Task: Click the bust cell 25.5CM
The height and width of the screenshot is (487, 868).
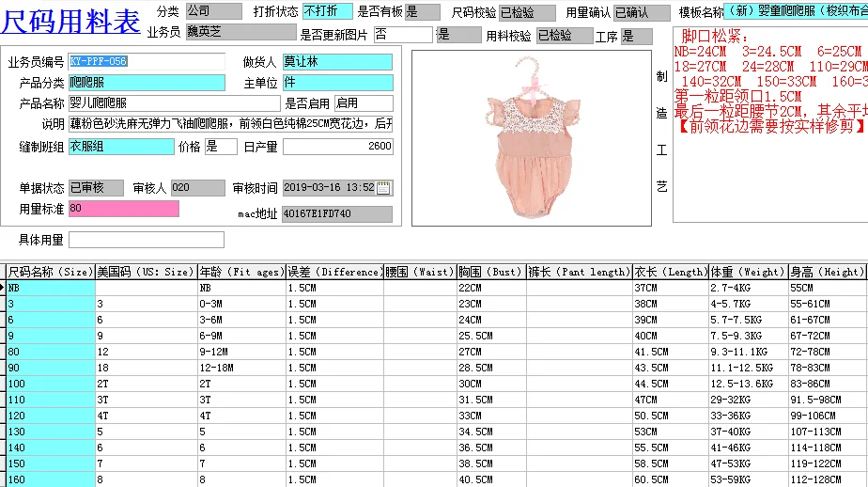Action: 491,336
